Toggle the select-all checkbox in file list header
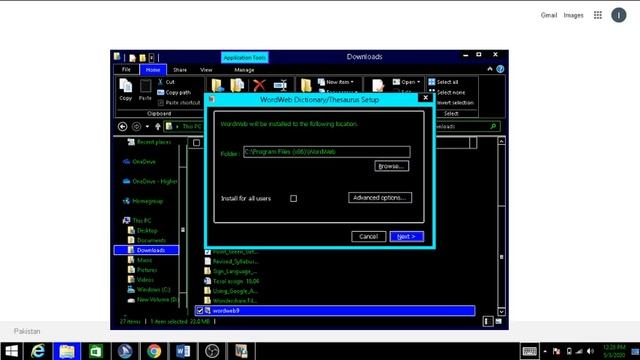This screenshot has height=360, width=640. click(196, 142)
